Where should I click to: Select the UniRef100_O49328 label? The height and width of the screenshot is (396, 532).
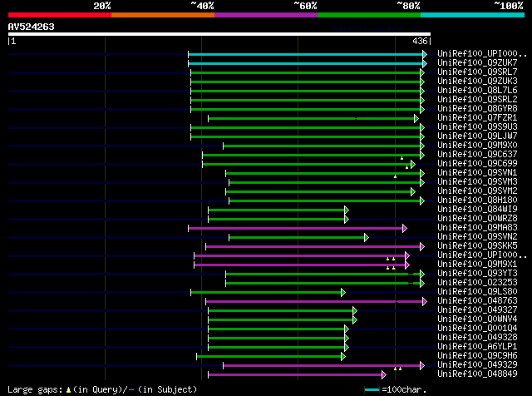point(477,338)
